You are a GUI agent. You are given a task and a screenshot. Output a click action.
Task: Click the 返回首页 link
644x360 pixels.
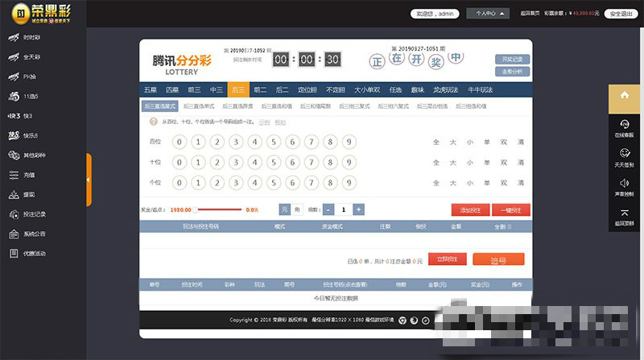[530, 14]
